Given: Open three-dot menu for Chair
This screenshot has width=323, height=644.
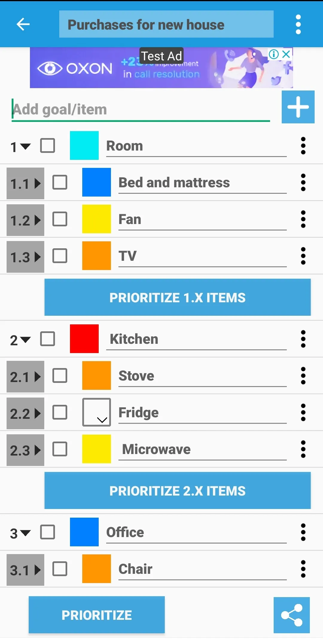Looking at the screenshot, I should (303, 569).
